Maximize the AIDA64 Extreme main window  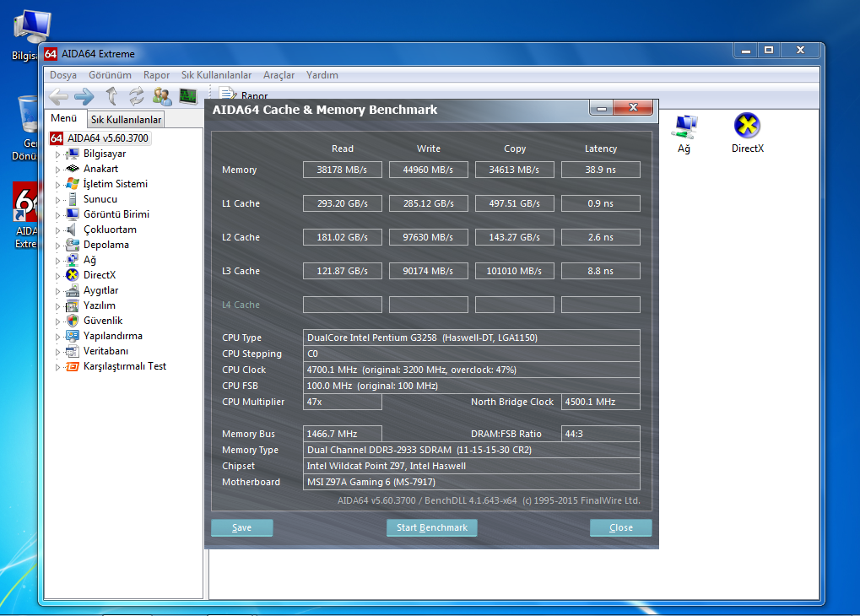click(x=769, y=51)
